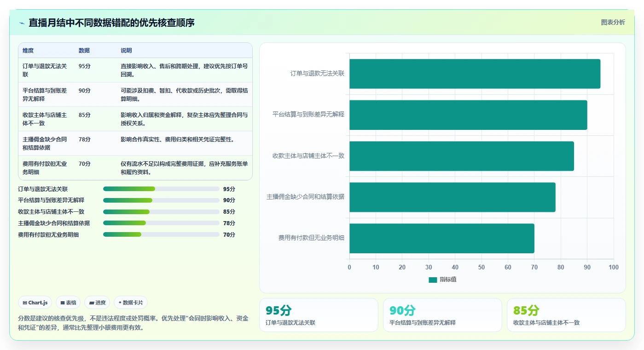Click the 指标值 legend label text
This screenshot has width=644, height=350.
click(x=448, y=280)
